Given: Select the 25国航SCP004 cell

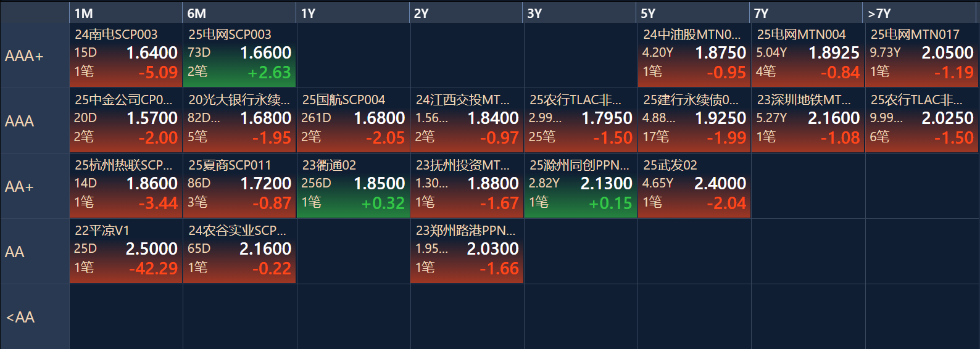Looking at the screenshot, I should [x=353, y=121].
